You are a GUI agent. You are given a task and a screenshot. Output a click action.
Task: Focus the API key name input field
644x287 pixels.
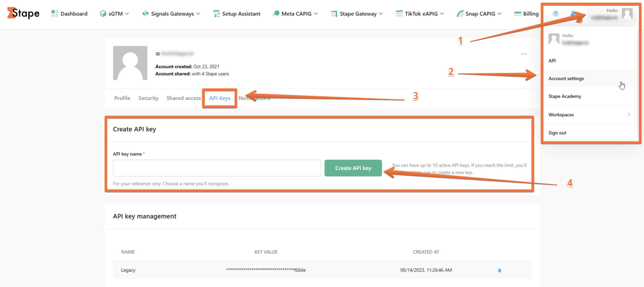(217, 168)
